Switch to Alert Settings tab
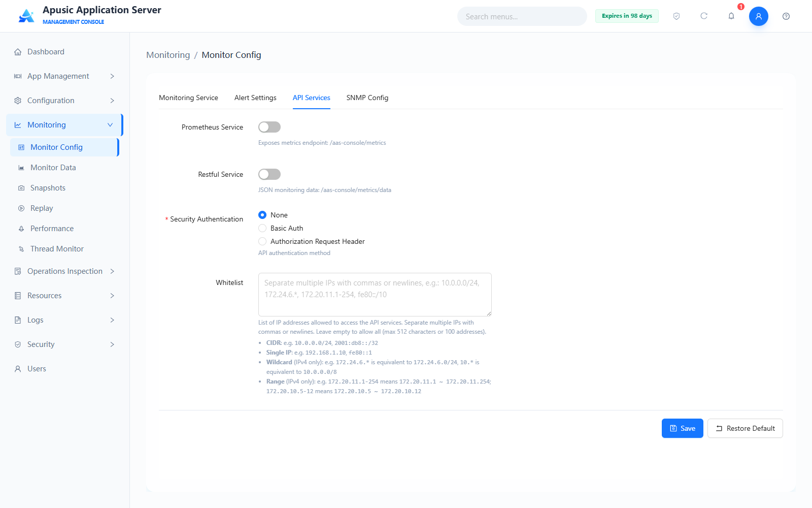812x508 pixels. [x=255, y=98]
